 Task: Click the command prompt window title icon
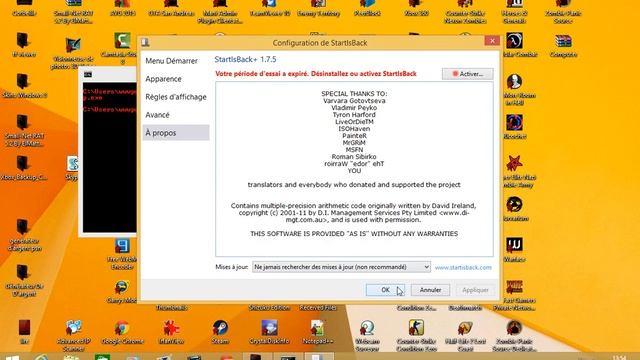pyautogui.click(x=88, y=74)
